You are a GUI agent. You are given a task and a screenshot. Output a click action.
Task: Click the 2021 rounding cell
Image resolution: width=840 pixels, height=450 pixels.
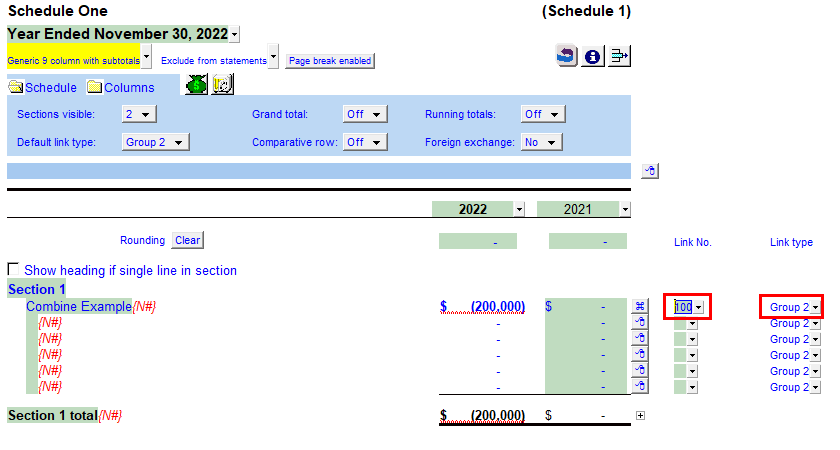[x=588, y=241]
